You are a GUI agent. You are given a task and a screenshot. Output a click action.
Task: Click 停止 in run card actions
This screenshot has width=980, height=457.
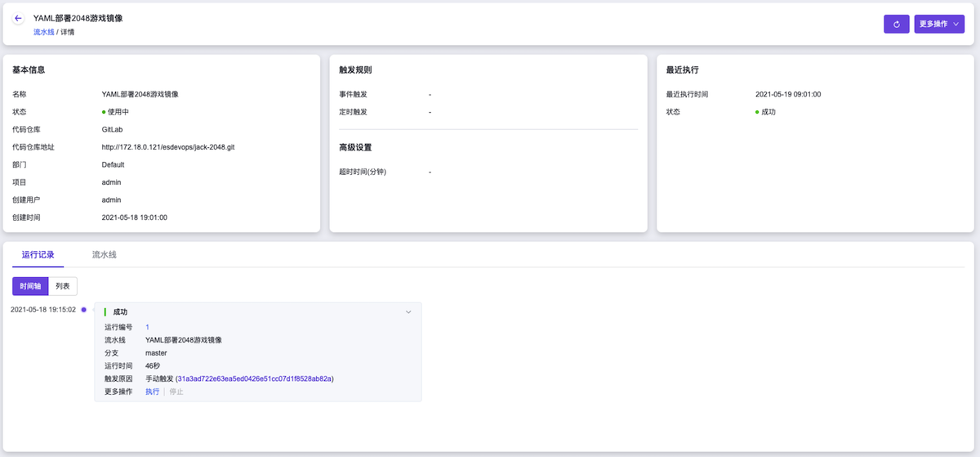point(176,392)
